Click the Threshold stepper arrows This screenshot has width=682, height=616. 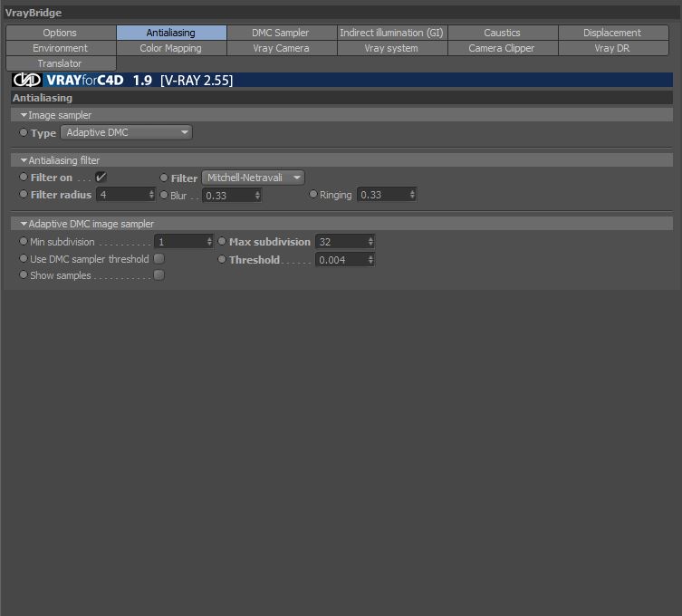pos(370,260)
